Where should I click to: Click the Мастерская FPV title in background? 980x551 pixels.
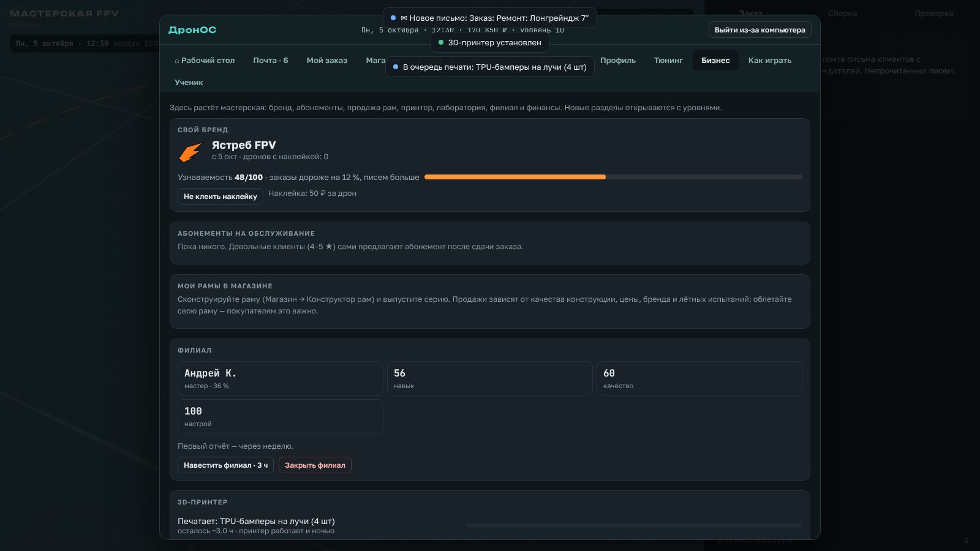(x=64, y=13)
